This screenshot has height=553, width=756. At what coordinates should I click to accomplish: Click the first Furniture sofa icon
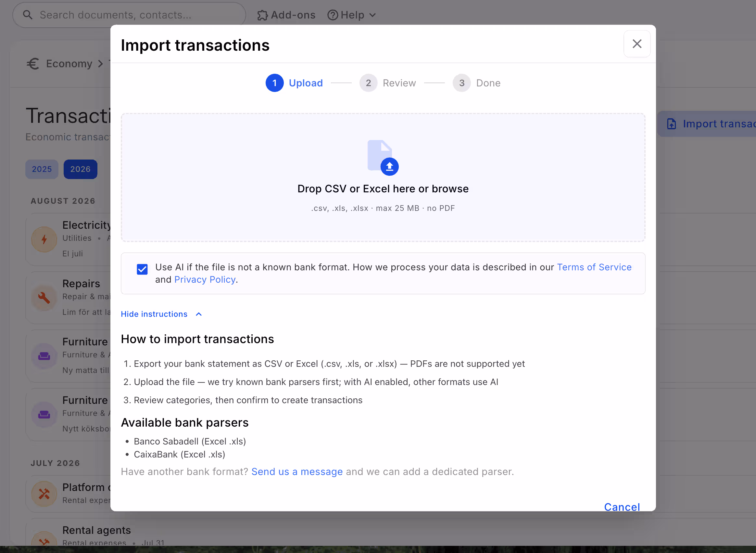pos(44,356)
